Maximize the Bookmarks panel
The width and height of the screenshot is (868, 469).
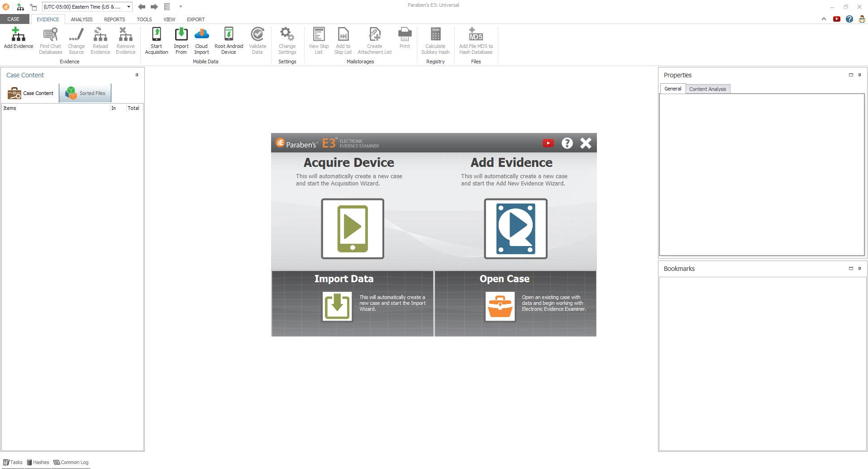[x=851, y=269]
